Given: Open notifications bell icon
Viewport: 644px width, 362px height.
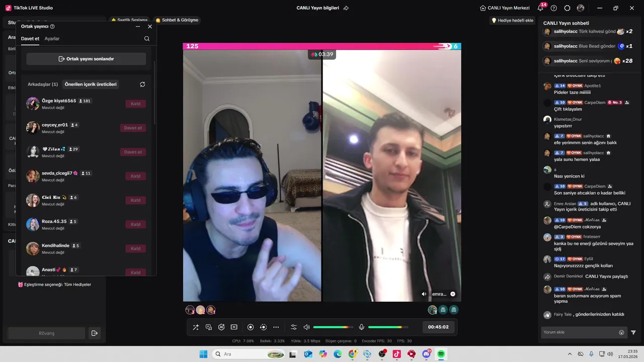Looking at the screenshot, I should 540,8.
